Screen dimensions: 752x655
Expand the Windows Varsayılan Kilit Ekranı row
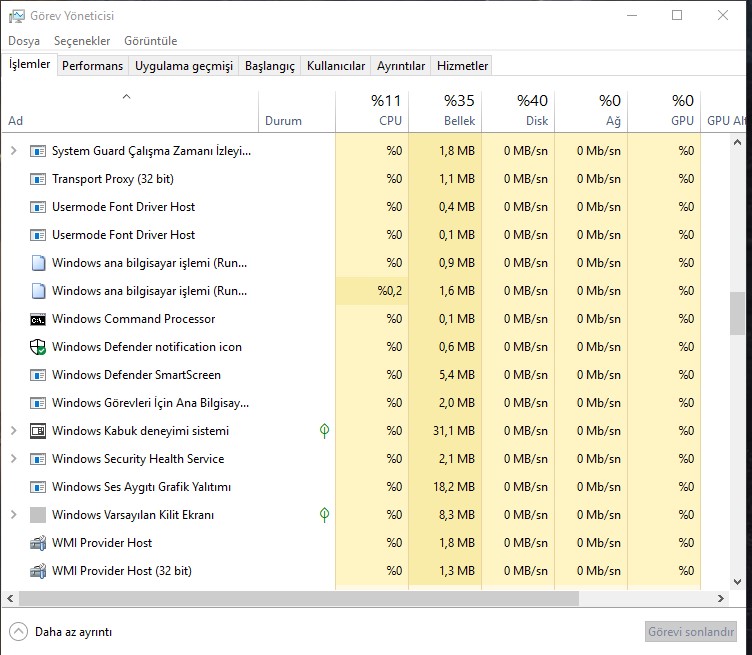click(x=13, y=515)
